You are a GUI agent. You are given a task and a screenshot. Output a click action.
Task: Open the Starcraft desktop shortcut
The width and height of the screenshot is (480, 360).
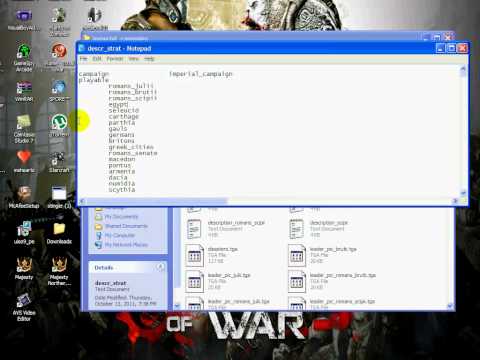click(59, 162)
